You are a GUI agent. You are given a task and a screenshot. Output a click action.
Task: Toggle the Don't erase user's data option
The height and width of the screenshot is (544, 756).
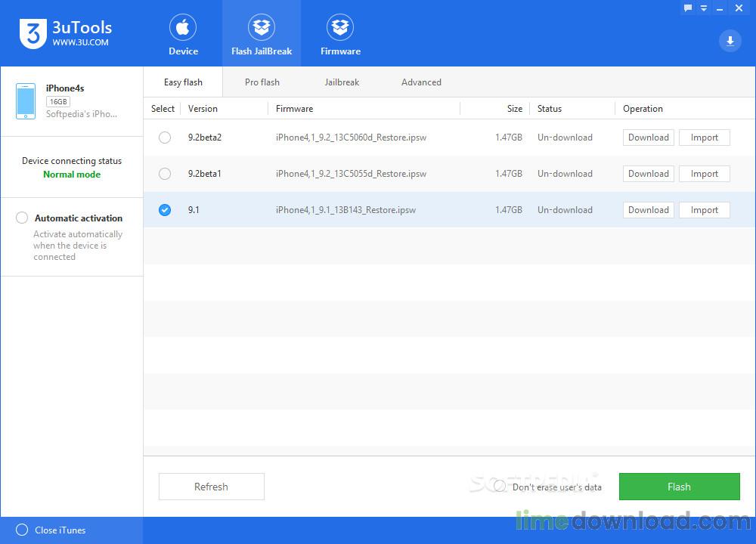click(x=500, y=486)
